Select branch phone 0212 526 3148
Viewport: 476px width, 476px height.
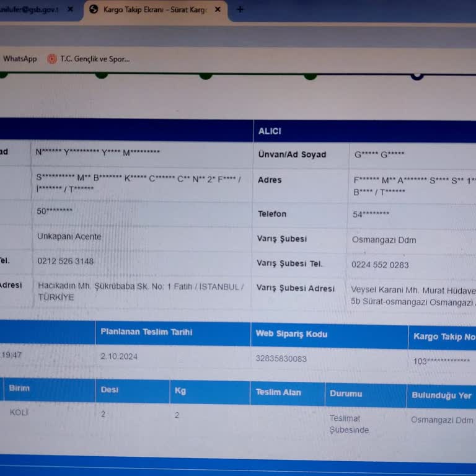click(x=65, y=261)
